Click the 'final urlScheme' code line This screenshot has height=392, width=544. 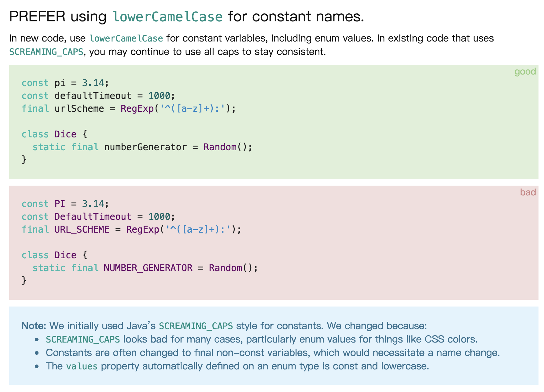[x=129, y=109]
